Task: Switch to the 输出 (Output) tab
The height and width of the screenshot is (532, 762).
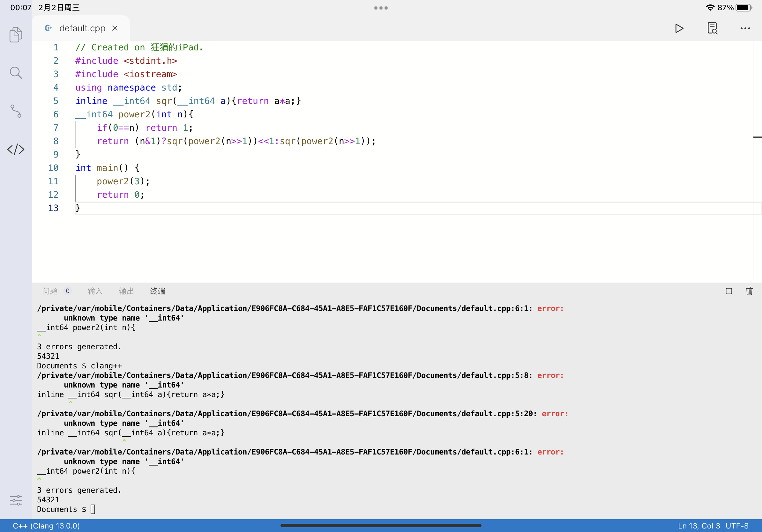Action: [x=126, y=291]
